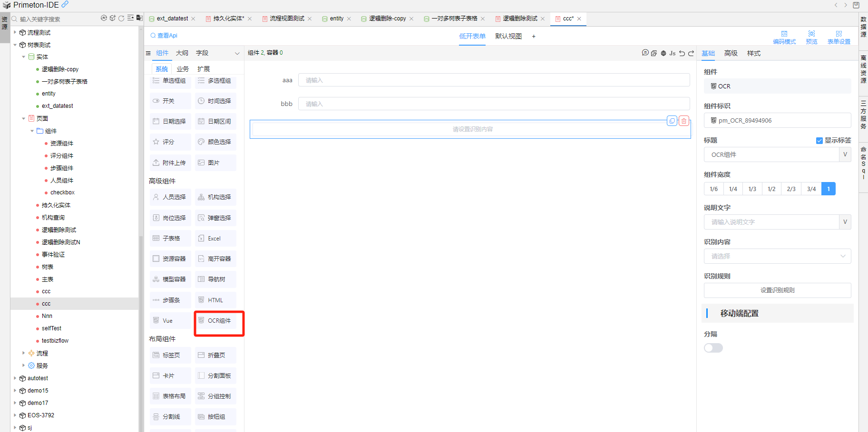
Task: Open 预览 preview mode
Action: coord(811,38)
